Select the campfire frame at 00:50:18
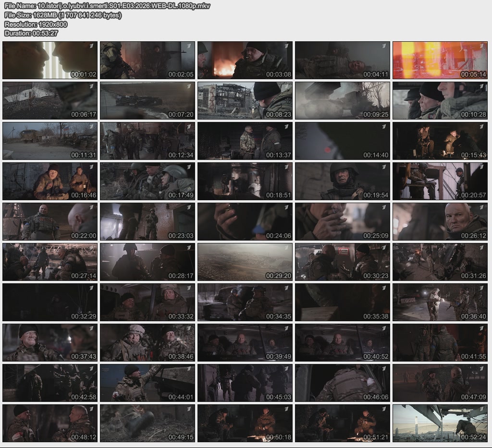 245,423
